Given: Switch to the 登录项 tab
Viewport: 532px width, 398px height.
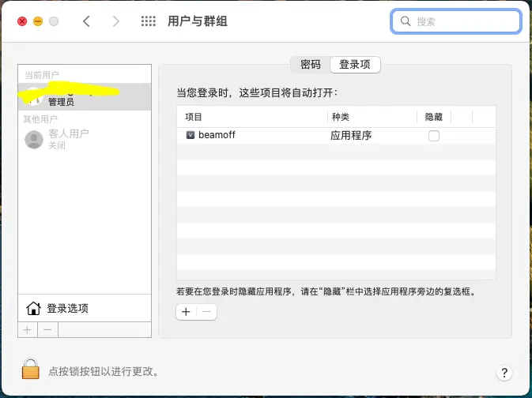Looking at the screenshot, I should tap(355, 65).
